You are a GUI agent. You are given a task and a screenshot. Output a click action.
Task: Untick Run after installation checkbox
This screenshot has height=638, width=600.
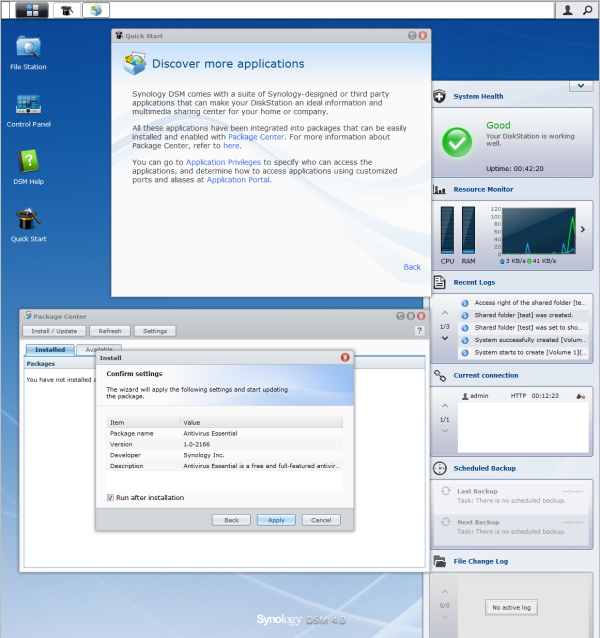pyautogui.click(x=110, y=497)
